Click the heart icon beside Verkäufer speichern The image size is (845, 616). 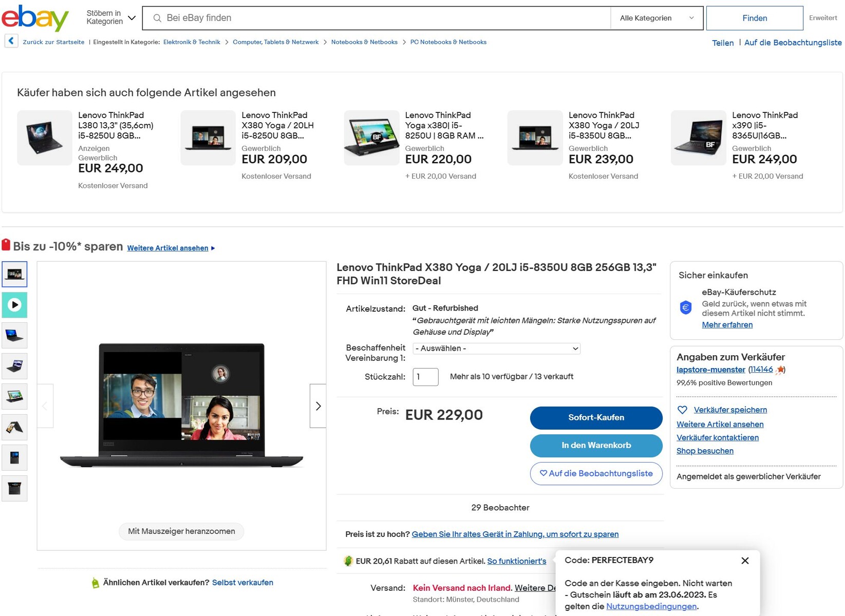[682, 410]
